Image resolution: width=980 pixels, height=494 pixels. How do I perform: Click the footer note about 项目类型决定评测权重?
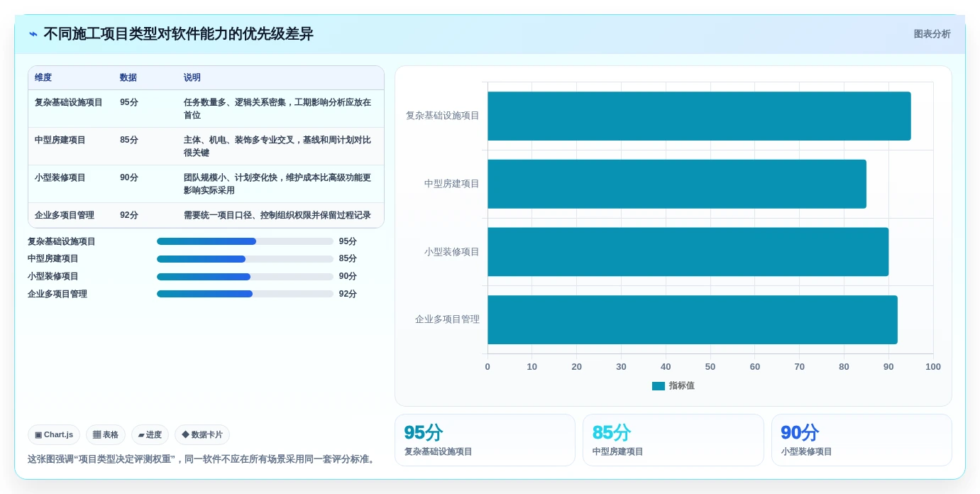[202, 459]
